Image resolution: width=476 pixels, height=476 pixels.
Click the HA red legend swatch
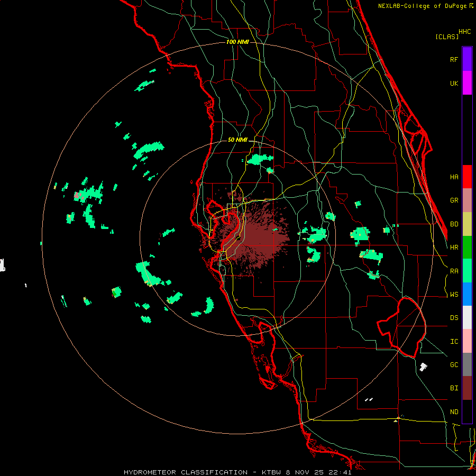[467, 177]
